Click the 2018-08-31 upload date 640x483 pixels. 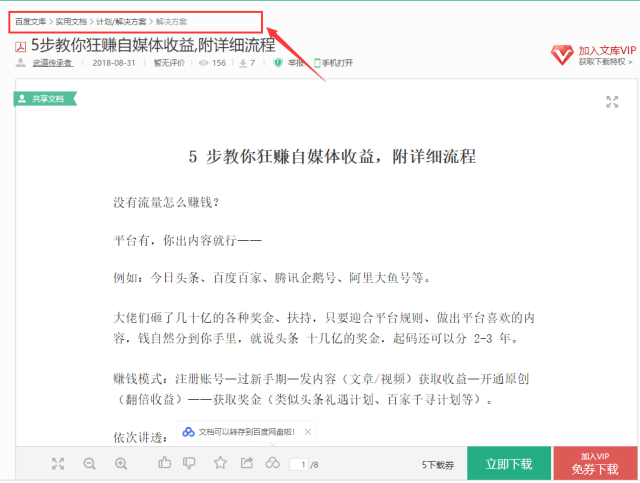pyautogui.click(x=114, y=63)
